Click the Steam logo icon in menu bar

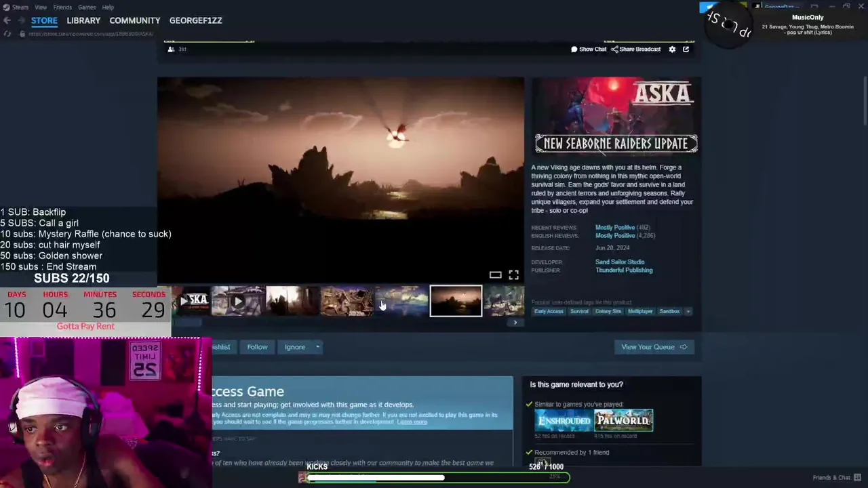coord(6,7)
